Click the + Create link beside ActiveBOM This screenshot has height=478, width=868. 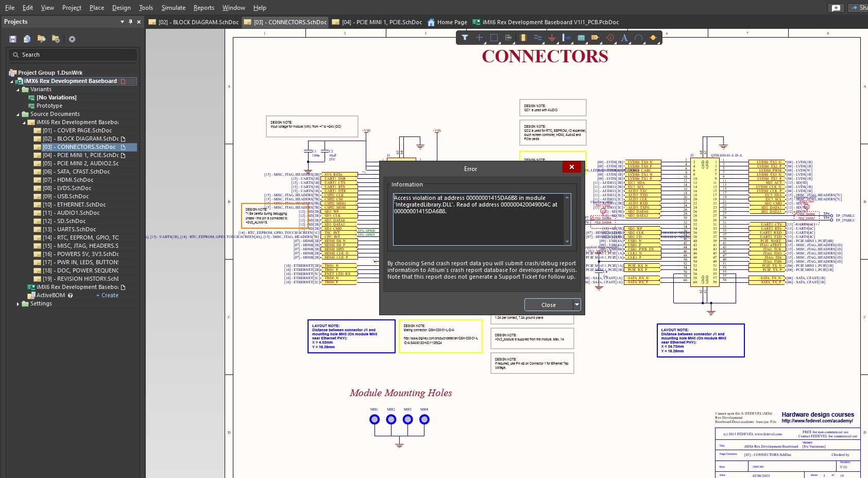107,296
